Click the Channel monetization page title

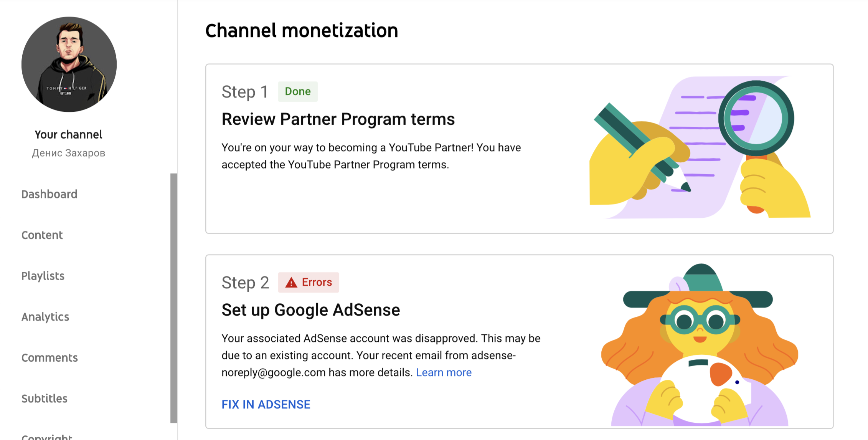click(302, 30)
